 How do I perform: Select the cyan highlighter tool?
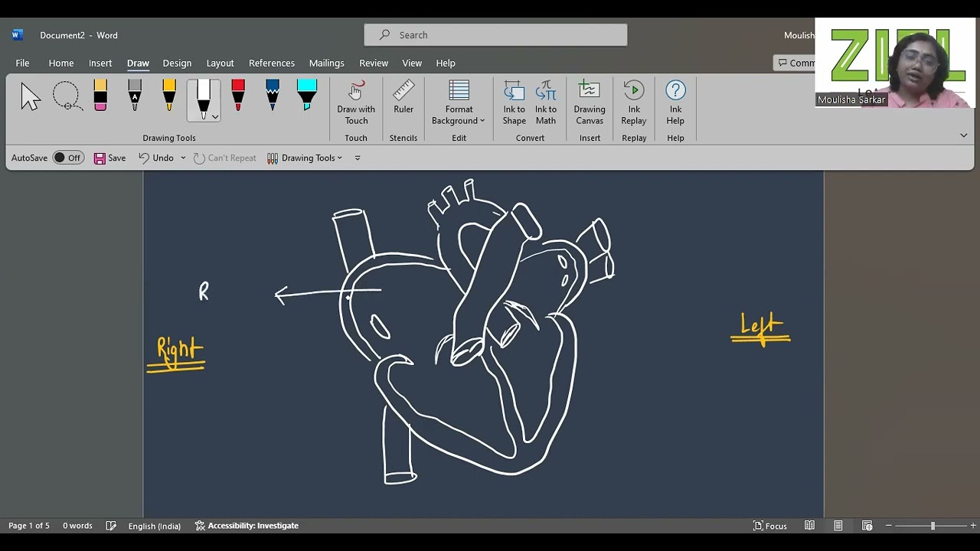[307, 96]
